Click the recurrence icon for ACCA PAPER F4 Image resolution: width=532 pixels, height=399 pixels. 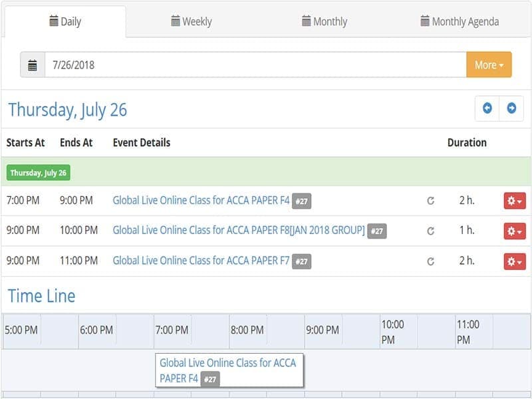point(430,201)
